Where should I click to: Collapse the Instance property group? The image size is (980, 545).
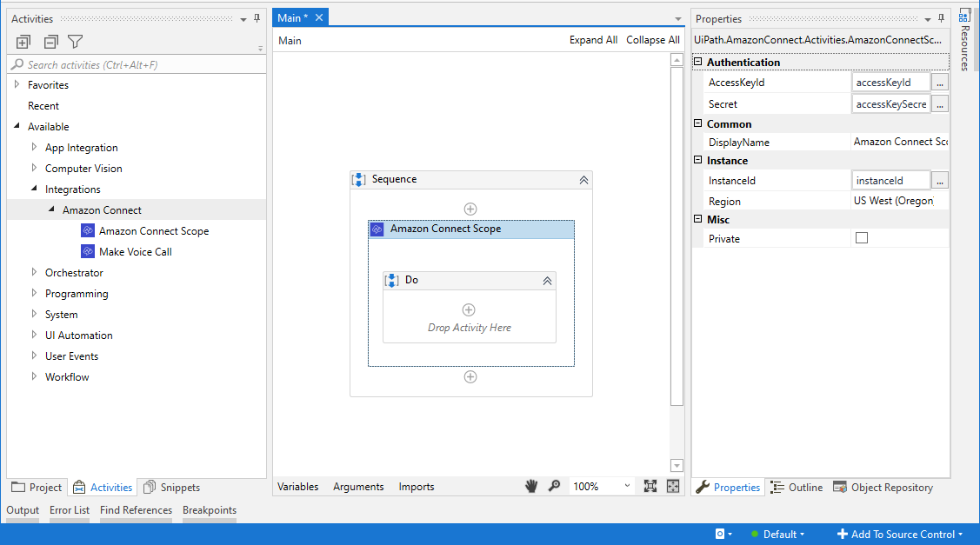(698, 160)
